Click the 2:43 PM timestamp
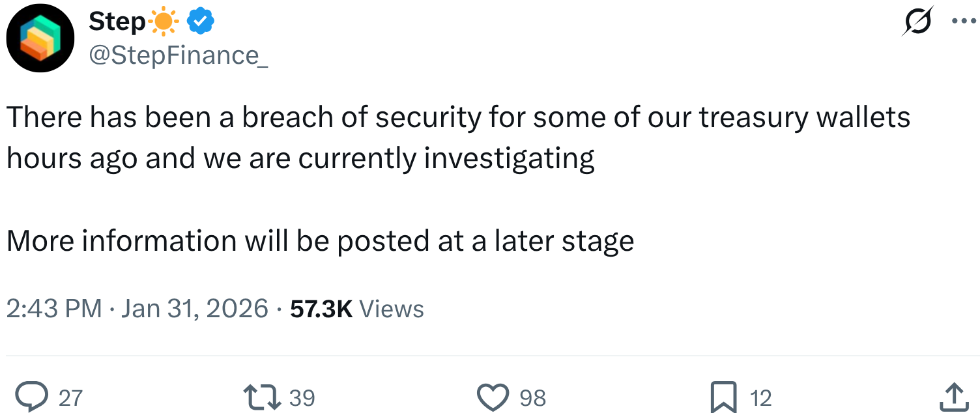Screen dimensions: 980x413 point(53,308)
